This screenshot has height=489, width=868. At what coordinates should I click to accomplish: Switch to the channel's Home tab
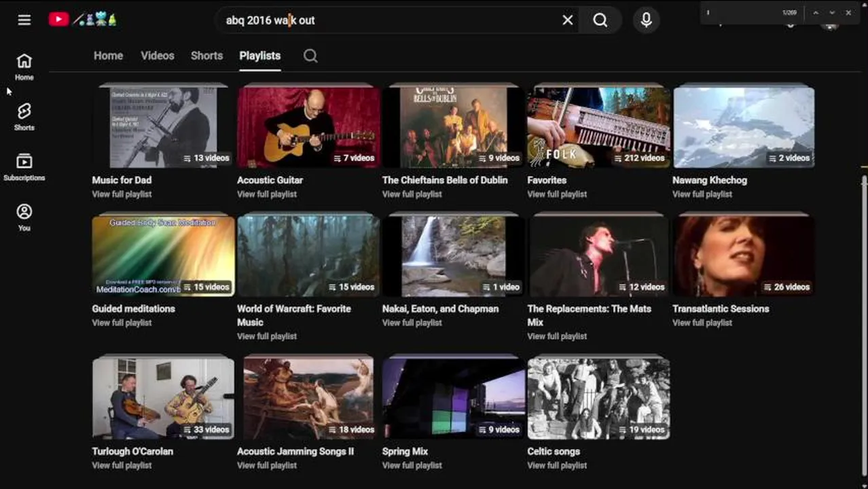pyautogui.click(x=108, y=56)
